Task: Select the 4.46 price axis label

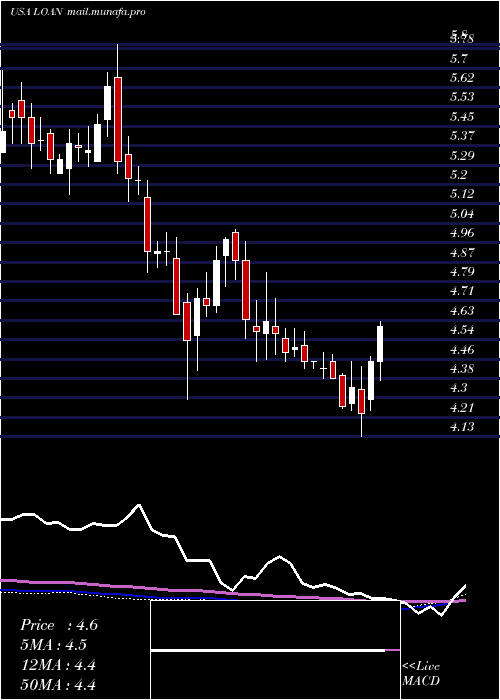Action: click(462, 349)
